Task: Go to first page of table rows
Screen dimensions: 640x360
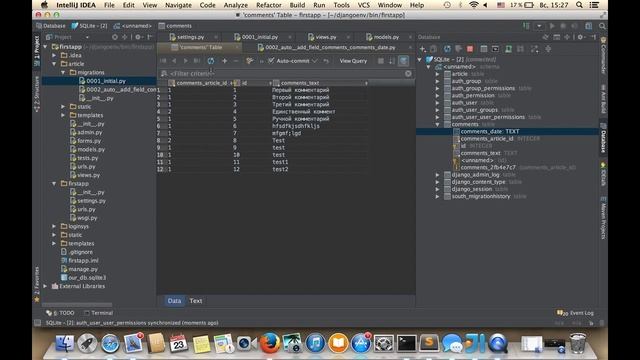Action: (x=163, y=61)
